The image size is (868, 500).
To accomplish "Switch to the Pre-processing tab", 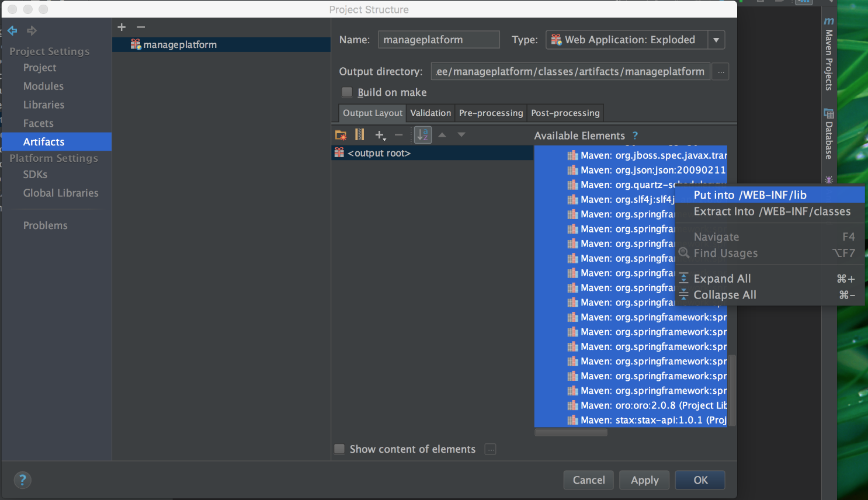I will (x=491, y=113).
